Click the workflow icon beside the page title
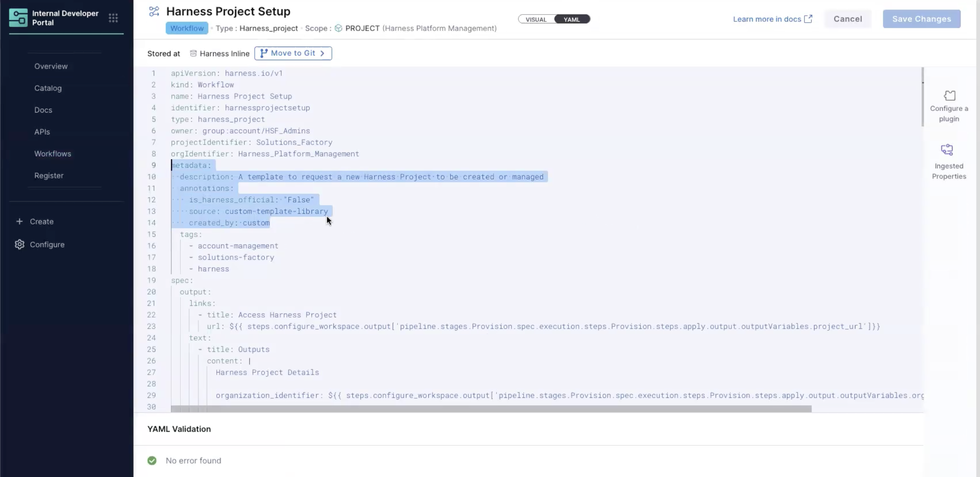Screen dimensions: 980x477 (154, 11)
